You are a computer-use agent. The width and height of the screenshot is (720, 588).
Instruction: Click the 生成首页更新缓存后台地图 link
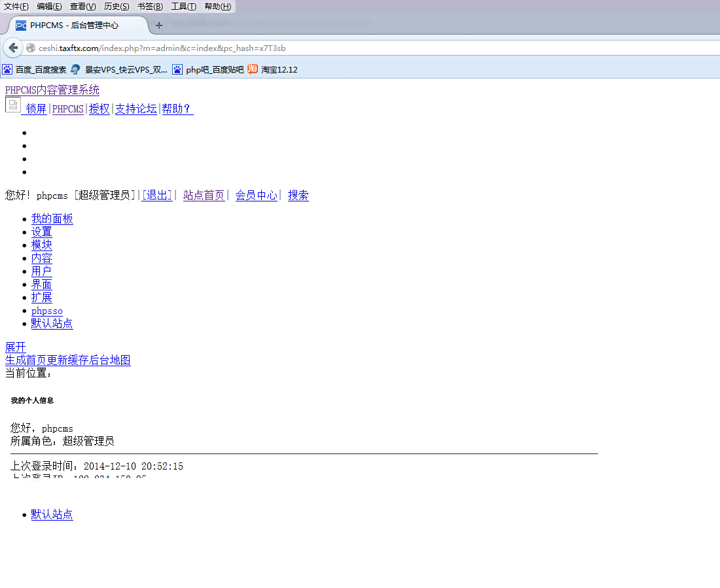point(67,360)
